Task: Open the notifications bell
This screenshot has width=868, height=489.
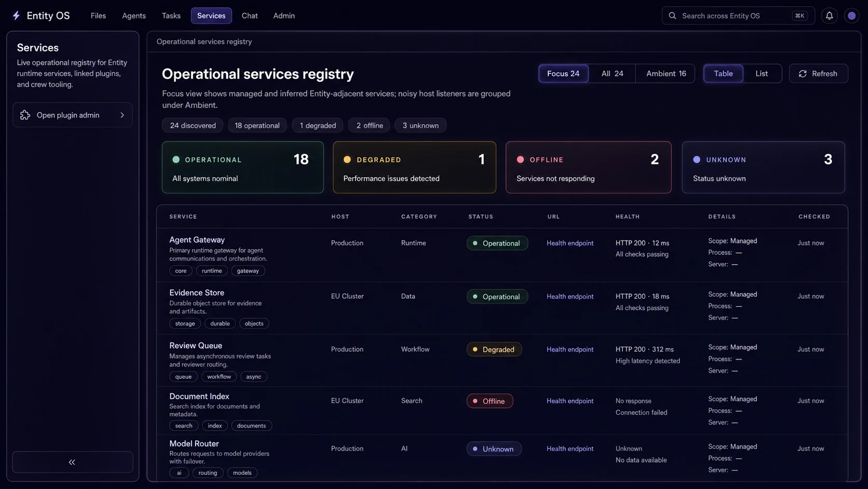Action: point(829,16)
